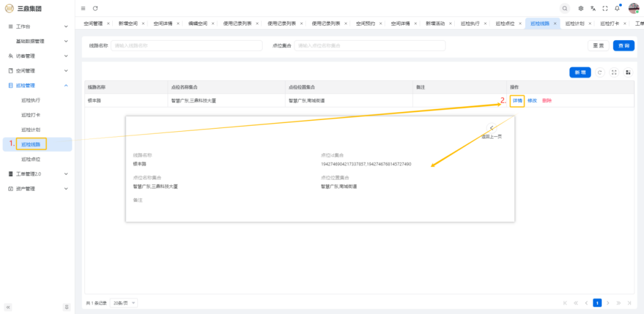This screenshot has width=644, height=314.
Task: Open the 20条/页 page size dropdown
Action: [124, 303]
